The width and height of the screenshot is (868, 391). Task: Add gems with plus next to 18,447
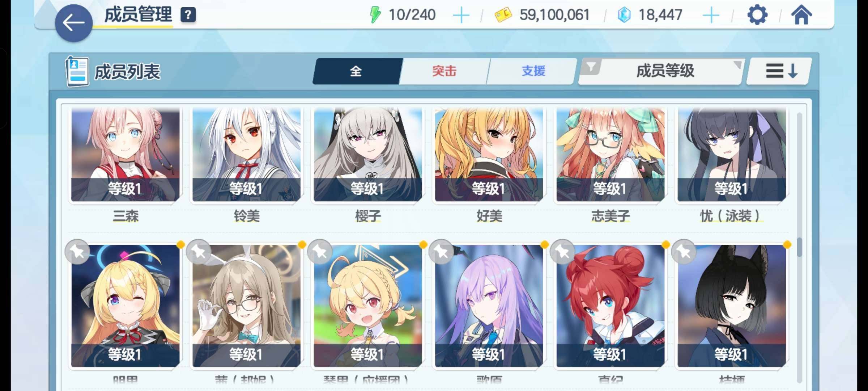[x=711, y=16]
